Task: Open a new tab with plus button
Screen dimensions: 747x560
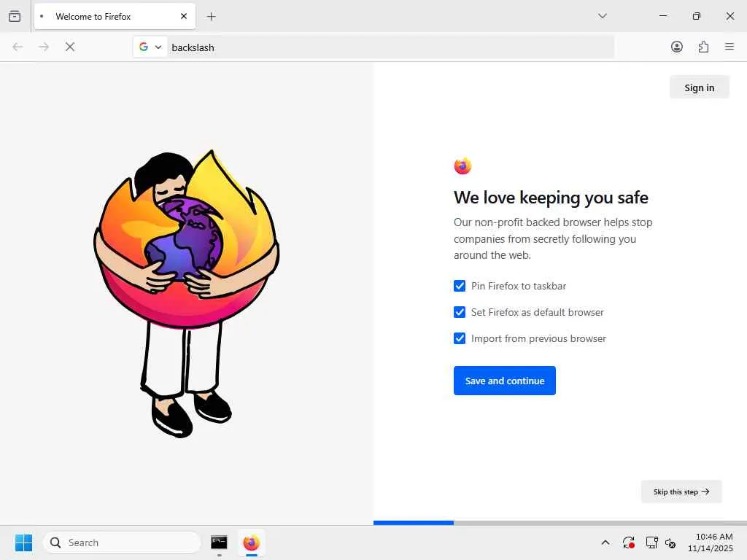Action: pyautogui.click(x=211, y=17)
